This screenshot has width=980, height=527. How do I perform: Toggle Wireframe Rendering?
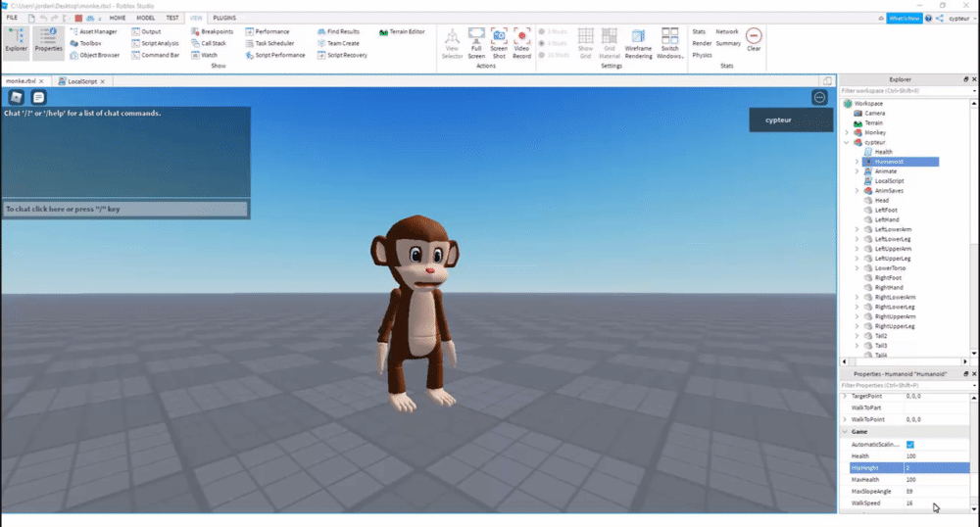(638, 43)
